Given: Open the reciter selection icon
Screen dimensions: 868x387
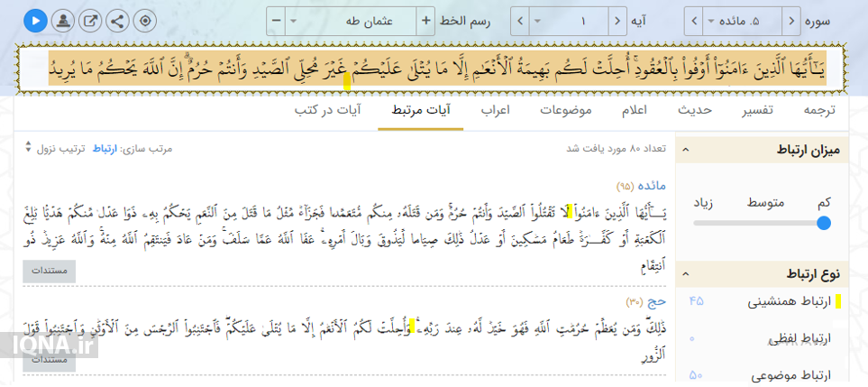Looking at the screenshot, I should (63, 20).
